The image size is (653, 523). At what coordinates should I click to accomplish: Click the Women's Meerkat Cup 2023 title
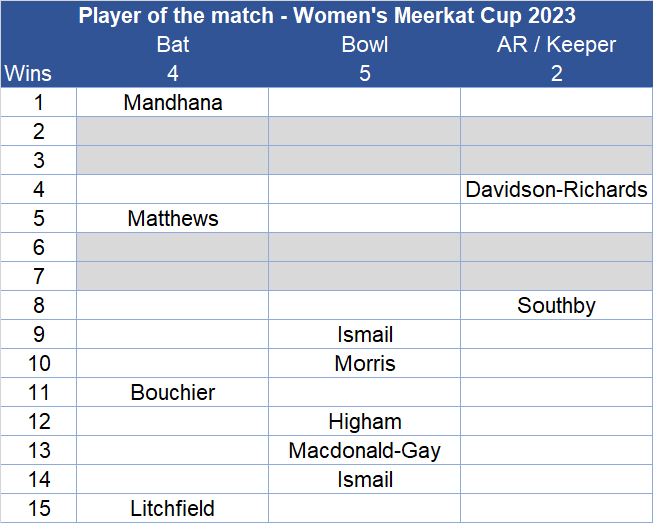(x=326, y=16)
